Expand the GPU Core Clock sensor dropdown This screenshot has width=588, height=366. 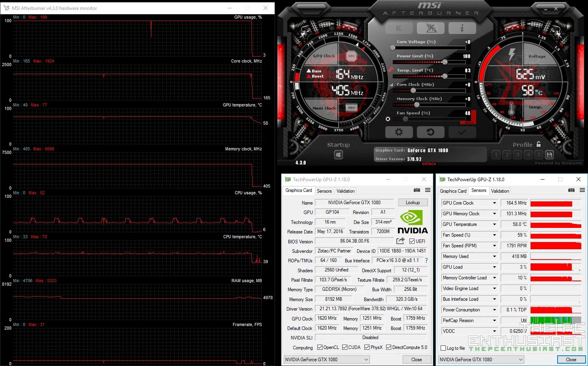pos(494,203)
